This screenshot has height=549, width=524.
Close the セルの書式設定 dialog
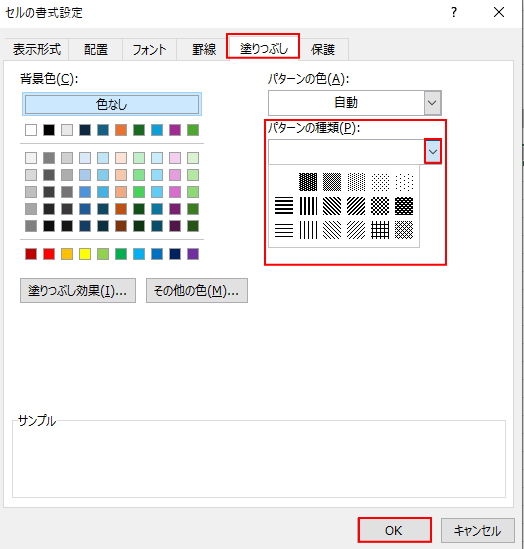tap(499, 13)
